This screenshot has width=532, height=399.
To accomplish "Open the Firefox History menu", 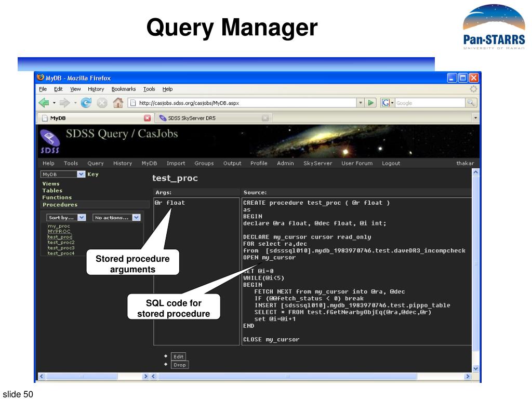I will tap(96, 89).
